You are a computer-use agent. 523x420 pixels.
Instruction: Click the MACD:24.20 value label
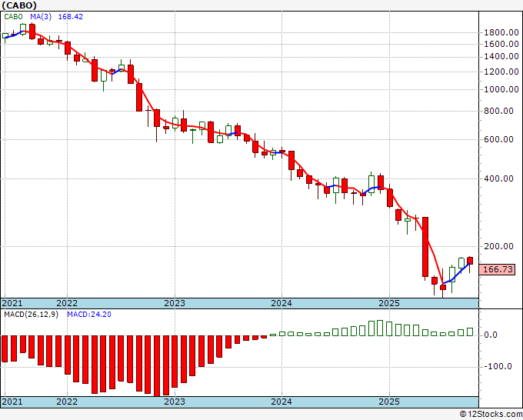tap(89, 315)
